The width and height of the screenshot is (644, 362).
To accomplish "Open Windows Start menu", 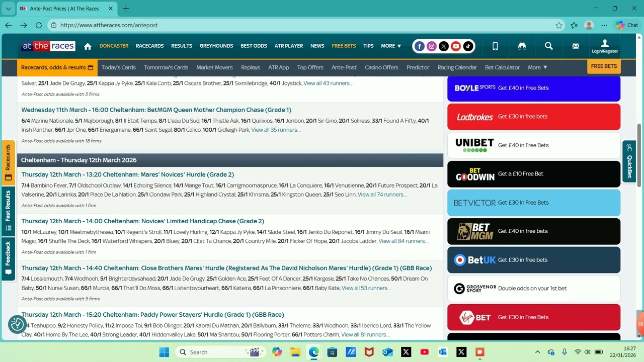I will (x=164, y=352).
